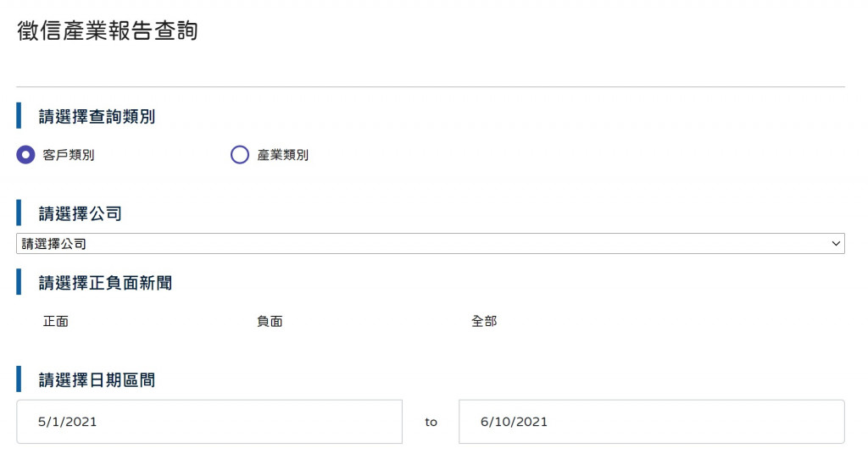Viewport: 868px width, 470px height.
Task: Click the blue bar beside 請選擇日期區間 heading
Action: (x=19, y=379)
